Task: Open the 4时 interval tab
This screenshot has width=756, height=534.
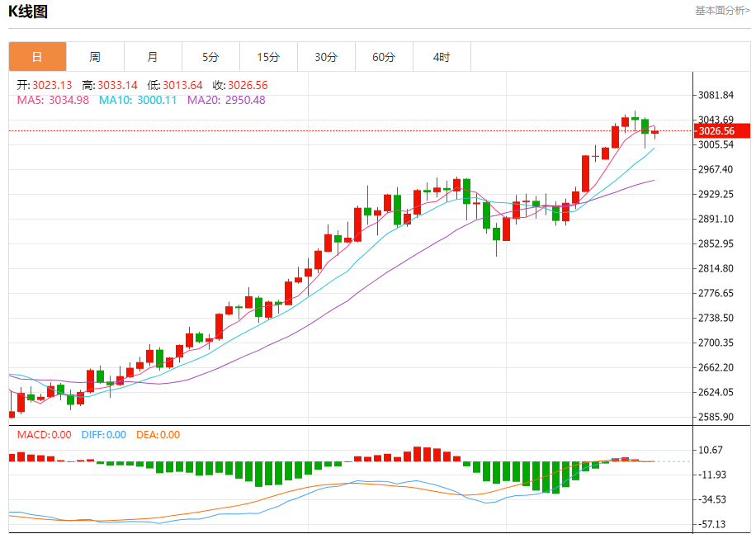Action: 442,57
